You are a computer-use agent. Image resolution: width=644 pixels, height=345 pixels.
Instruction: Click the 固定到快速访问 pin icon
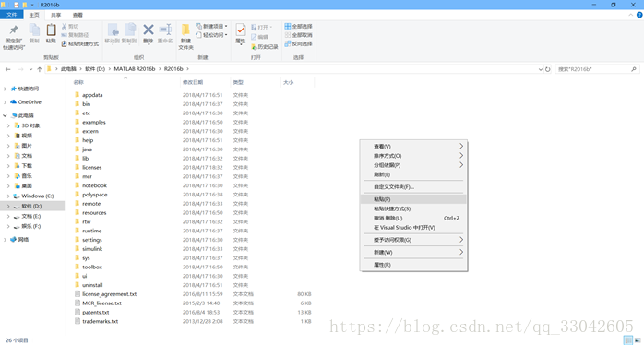(x=14, y=30)
